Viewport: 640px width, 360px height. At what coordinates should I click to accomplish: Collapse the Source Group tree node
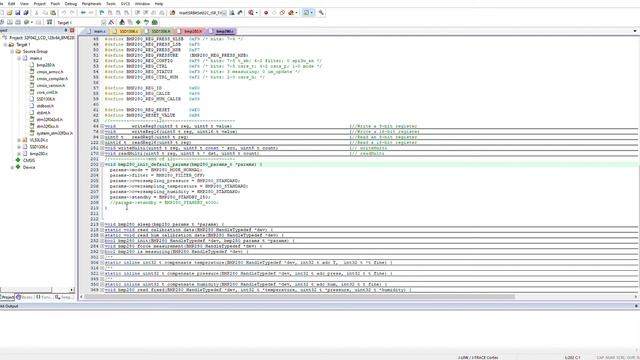12,51
